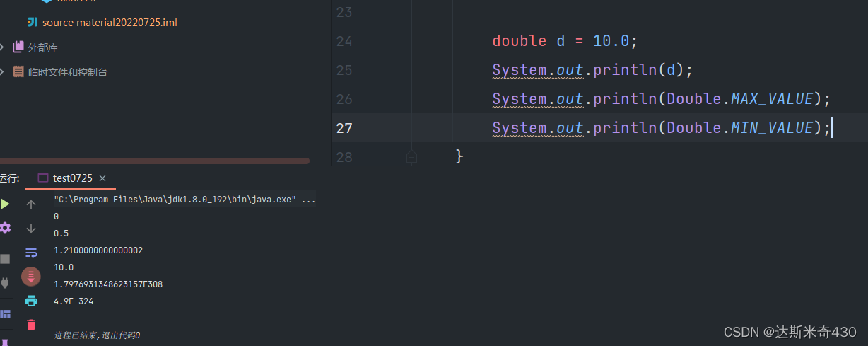Click the console output 1.2100000000000002

click(x=98, y=250)
